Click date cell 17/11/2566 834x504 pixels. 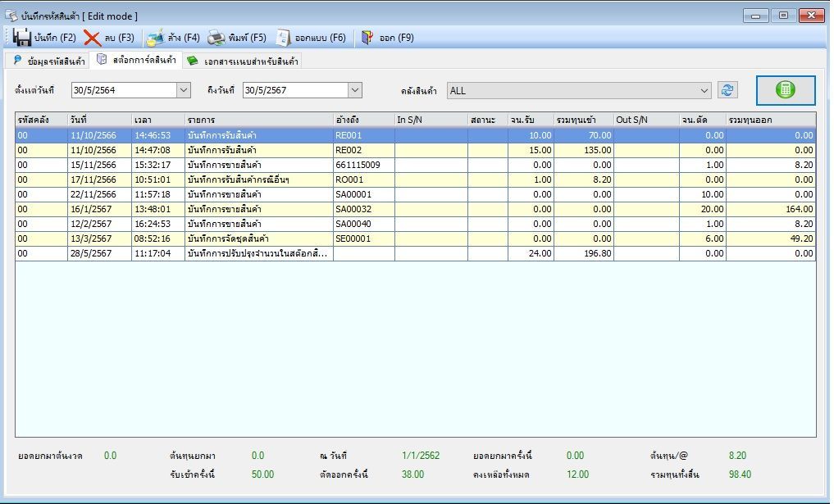pos(99,179)
